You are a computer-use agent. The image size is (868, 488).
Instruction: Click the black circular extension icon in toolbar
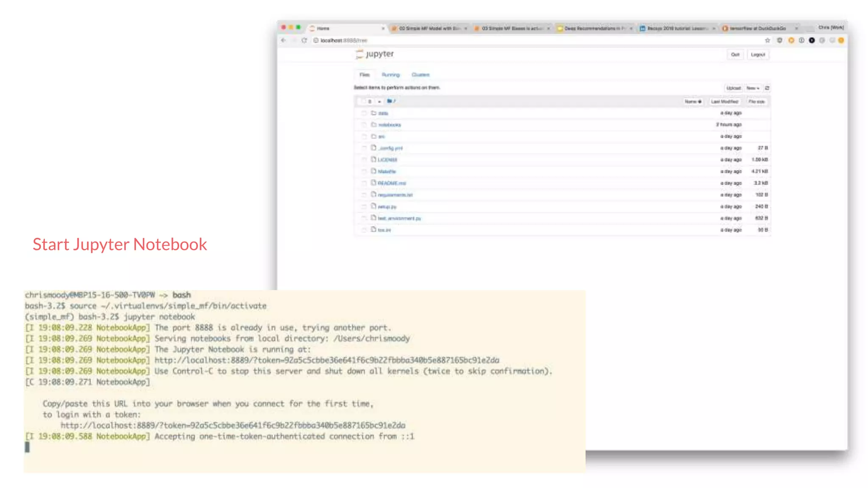(x=812, y=40)
